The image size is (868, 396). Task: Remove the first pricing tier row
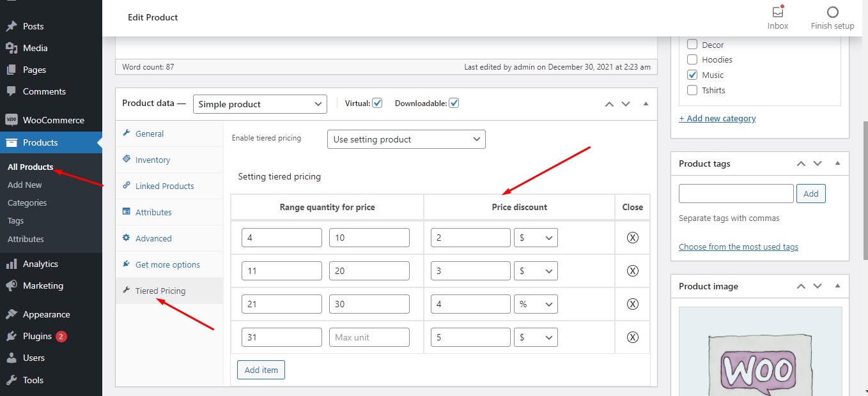point(632,237)
